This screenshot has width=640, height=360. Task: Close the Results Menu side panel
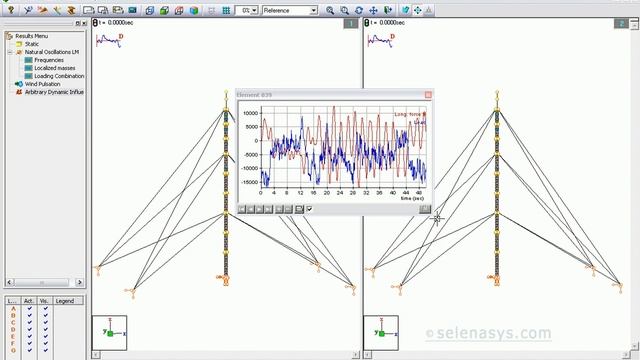pos(84,24)
